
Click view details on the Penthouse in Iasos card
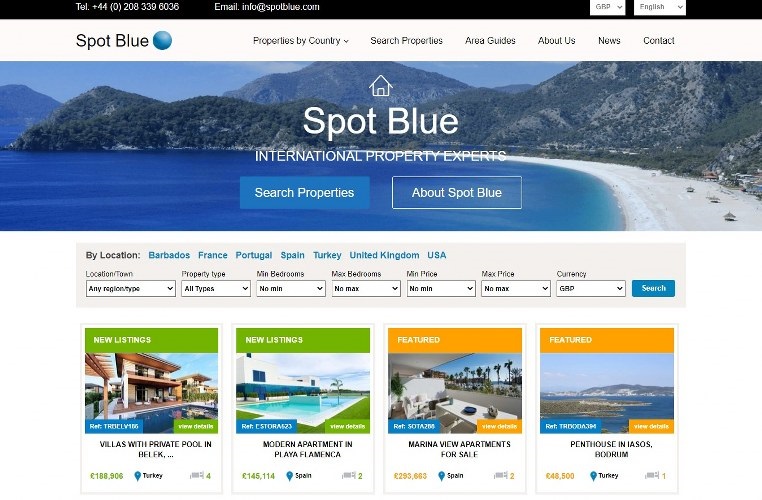coord(651,427)
